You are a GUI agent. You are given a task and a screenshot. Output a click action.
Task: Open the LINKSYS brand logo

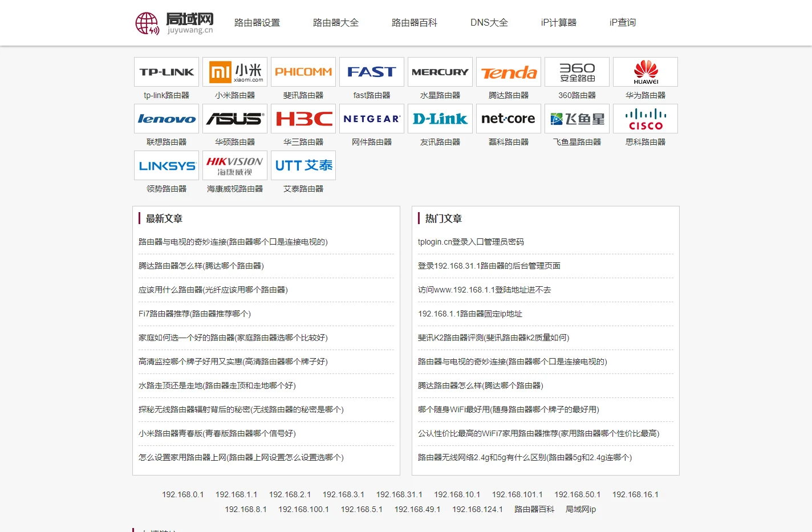tap(167, 165)
